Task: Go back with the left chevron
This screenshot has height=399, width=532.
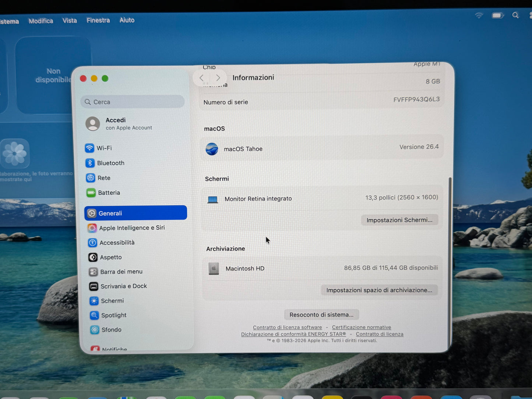Action: coord(201,78)
